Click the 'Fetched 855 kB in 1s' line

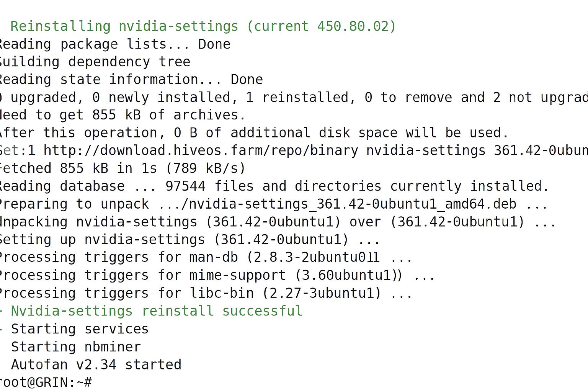coord(122,168)
